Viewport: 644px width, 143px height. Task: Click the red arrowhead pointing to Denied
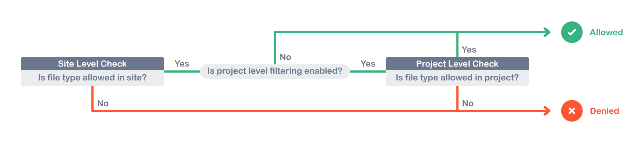point(547,111)
